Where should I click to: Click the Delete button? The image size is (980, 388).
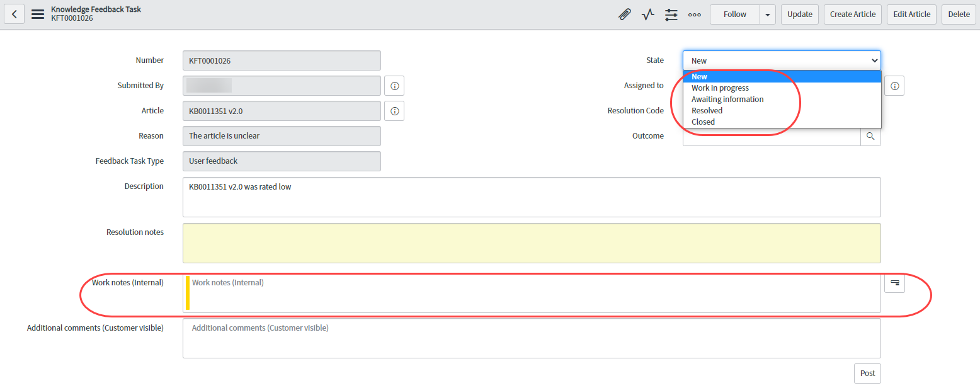[959, 14]
